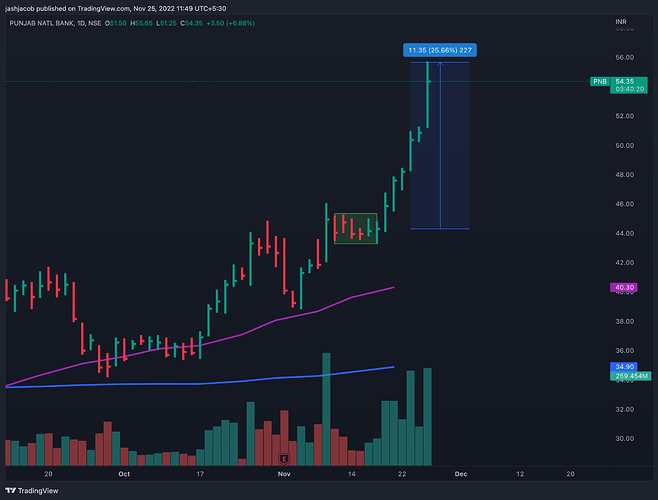Select the measurement label 11.35 (25.66%) 227
The image size is (658, 500).
coord(440,50)
